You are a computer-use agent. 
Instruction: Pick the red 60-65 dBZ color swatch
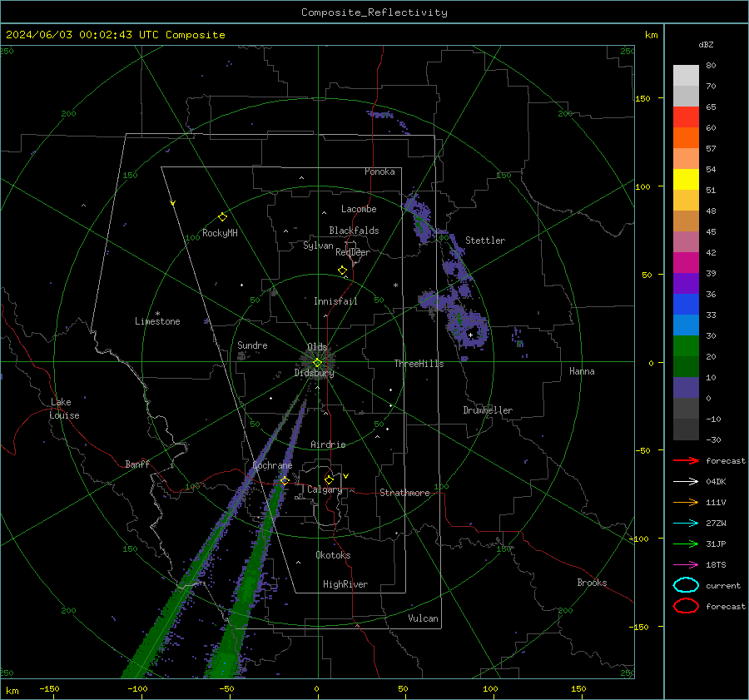coord(686,117)
